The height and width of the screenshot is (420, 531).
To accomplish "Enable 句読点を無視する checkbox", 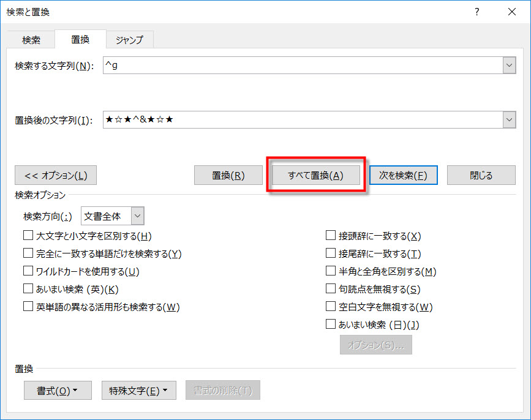I will point(331,289).
